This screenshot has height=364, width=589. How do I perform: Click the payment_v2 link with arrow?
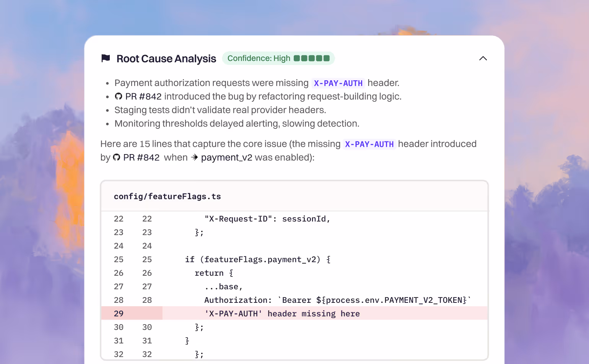click(221, 158)
